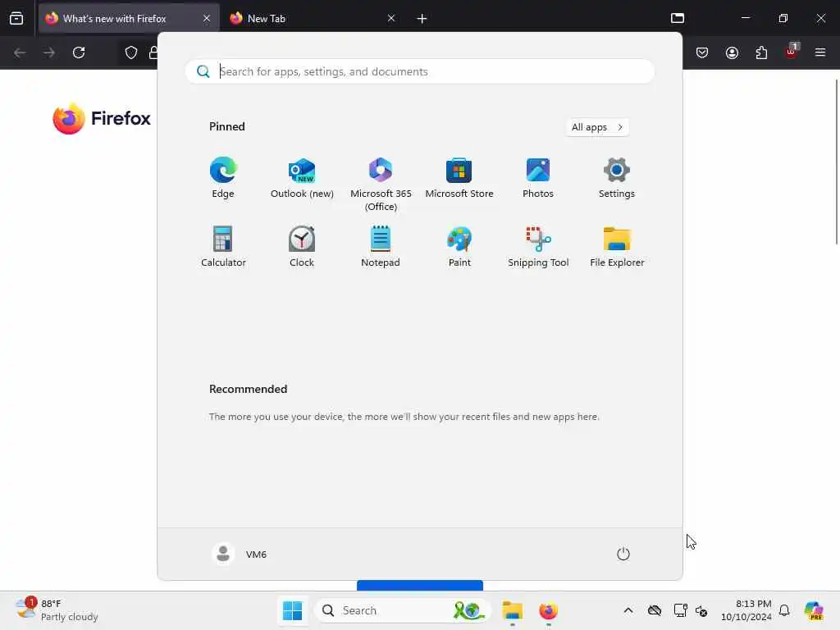Launch Outlook (new) app
The image size is (840, 630).
tap(302, 178)
